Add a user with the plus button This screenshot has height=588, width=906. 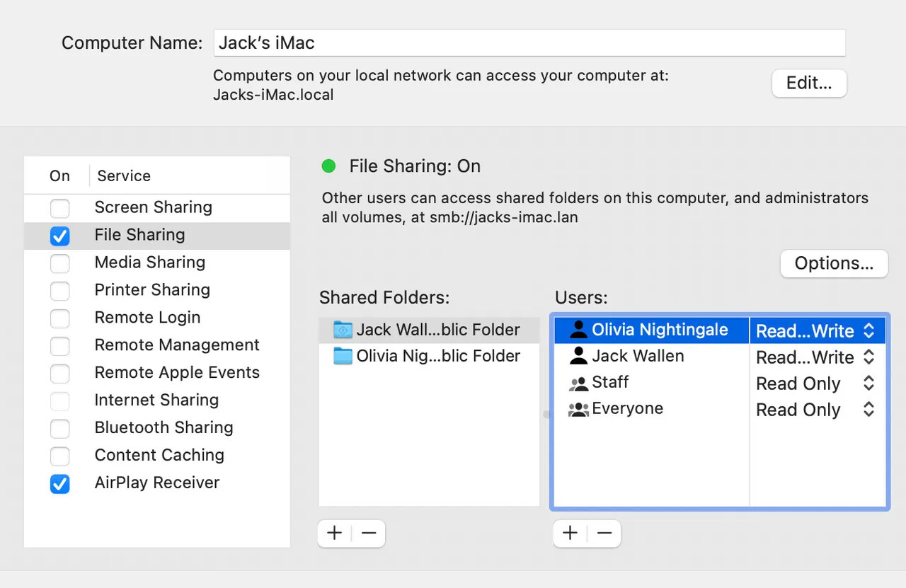(x=570, y=534)
